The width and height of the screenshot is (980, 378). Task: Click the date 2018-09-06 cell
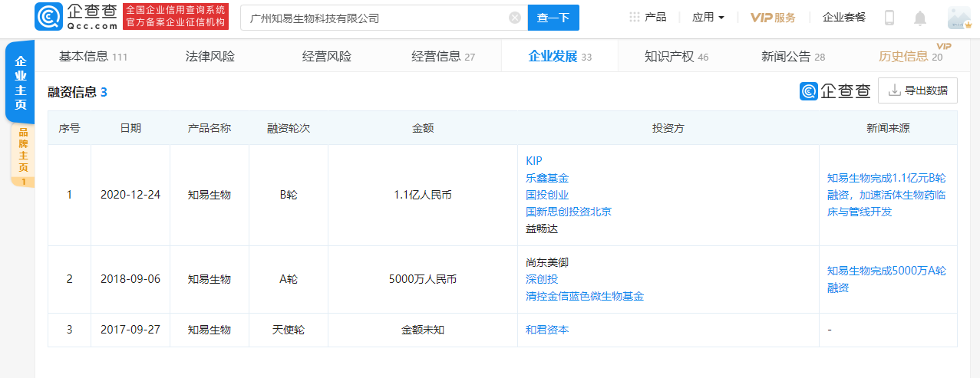click(130, 279)
